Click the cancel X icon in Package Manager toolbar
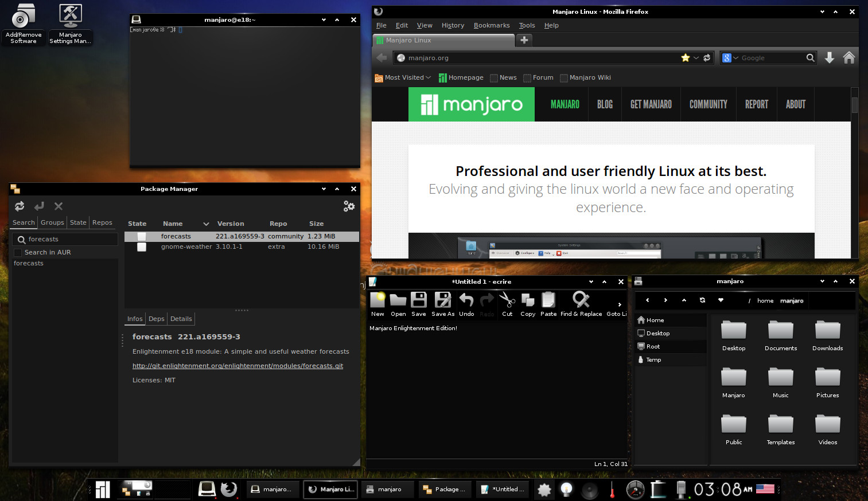 58,206
